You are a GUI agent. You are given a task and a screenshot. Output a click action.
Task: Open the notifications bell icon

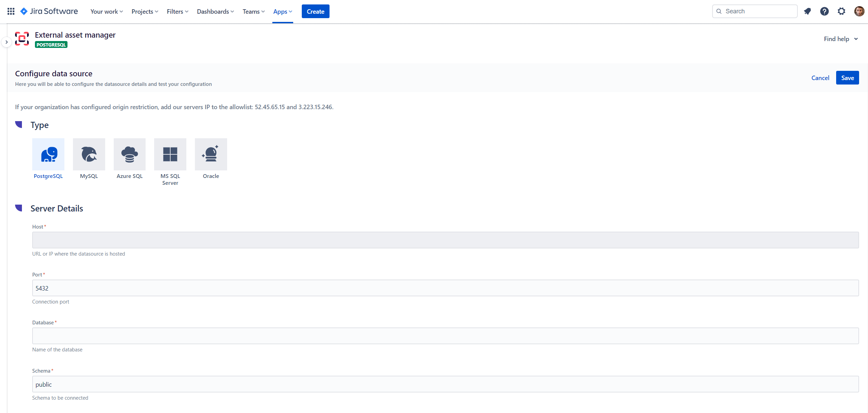click(x=807, y=11)
